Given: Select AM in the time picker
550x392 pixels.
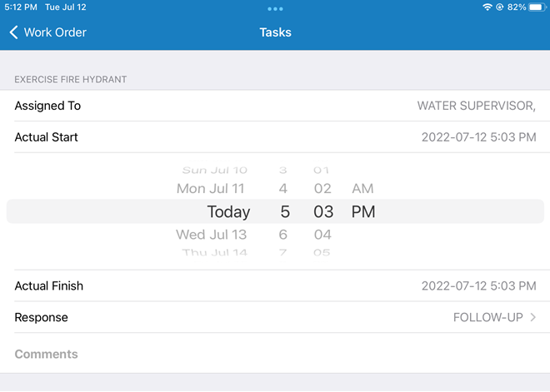Looking at the screenshot, I should 362,189.
